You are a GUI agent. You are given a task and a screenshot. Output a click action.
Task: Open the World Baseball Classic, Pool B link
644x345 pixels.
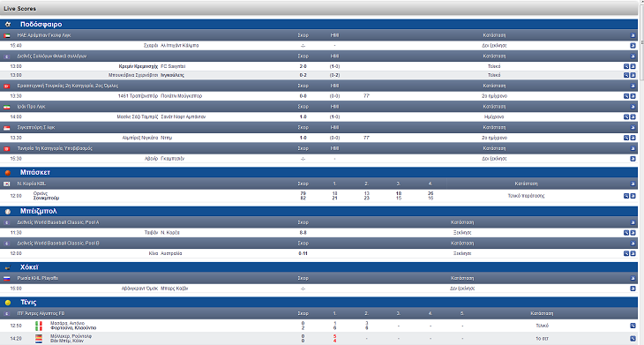click(58, 244)
